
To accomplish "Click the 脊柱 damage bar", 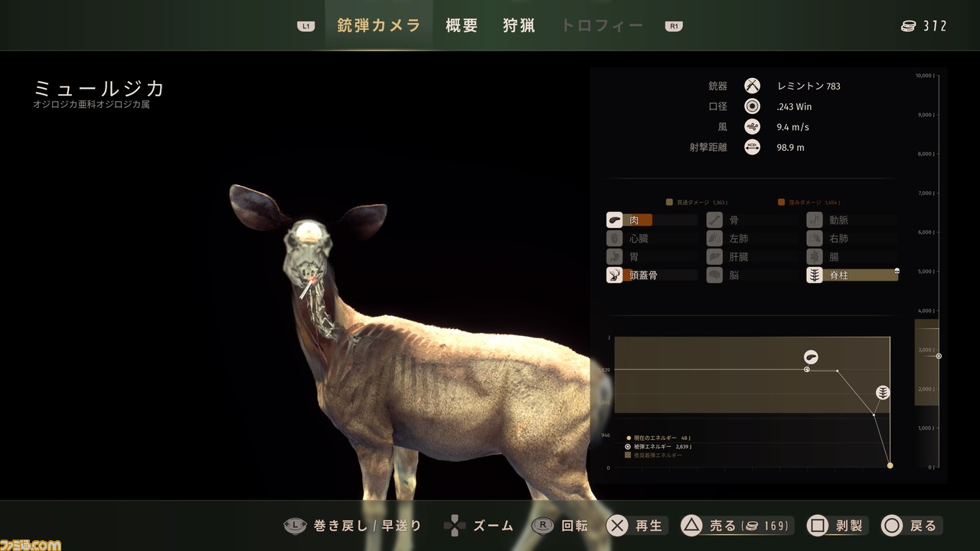I will click(861, 275).
